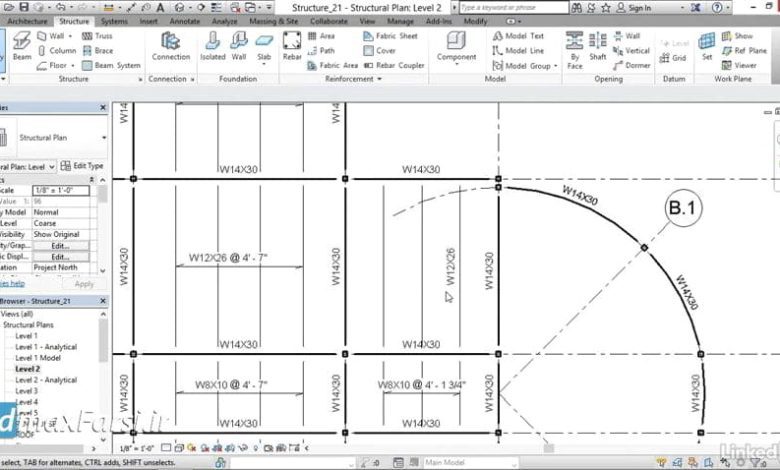Open the Component tool
This screenshot has width=780, height=470.
pyautogui.click(x=456, y=48)
